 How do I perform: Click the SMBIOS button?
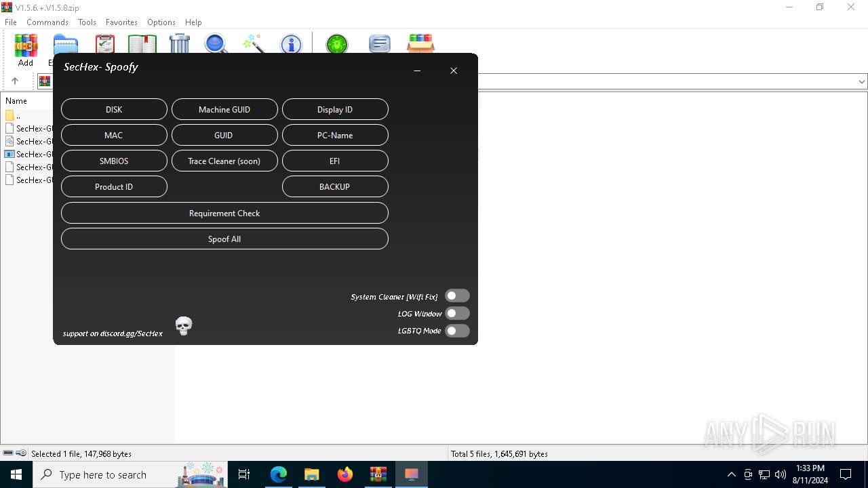pos(114,161)
